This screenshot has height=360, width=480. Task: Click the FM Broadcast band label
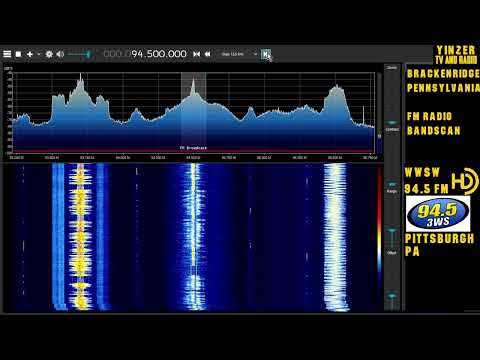[193, 148]
